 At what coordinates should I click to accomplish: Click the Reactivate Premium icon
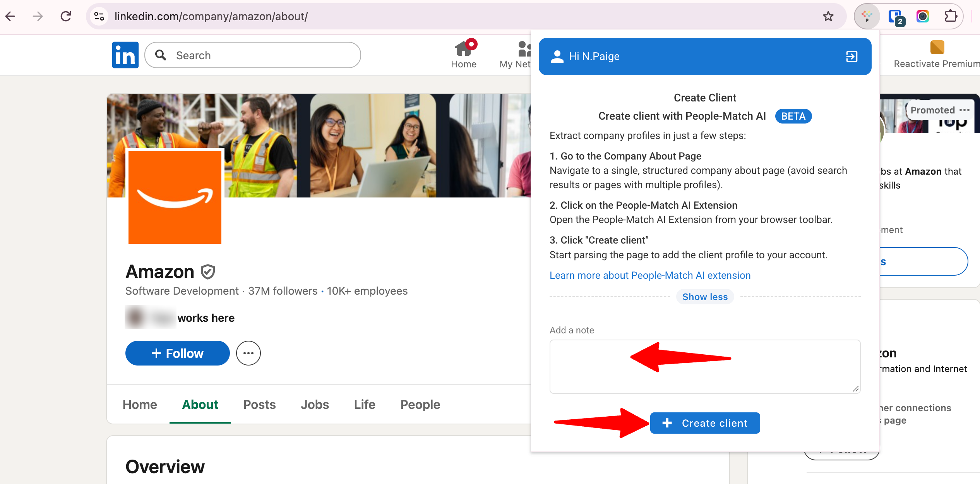click(937, 47)
